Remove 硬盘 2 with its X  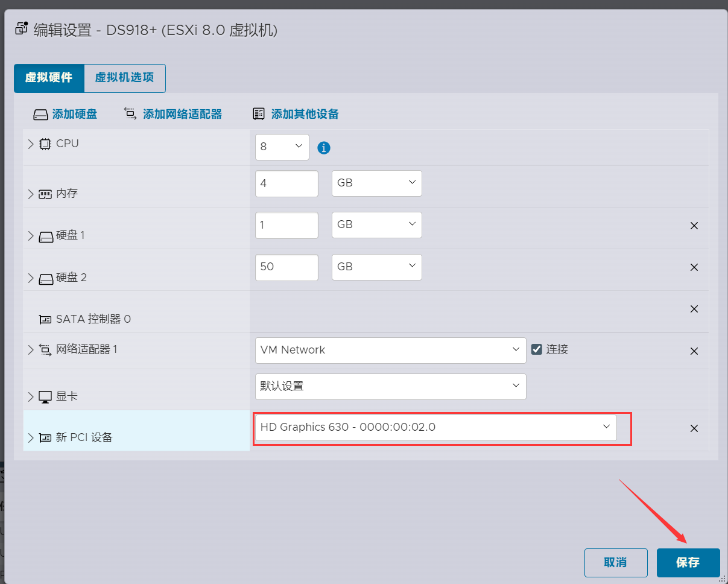(694, 267)
